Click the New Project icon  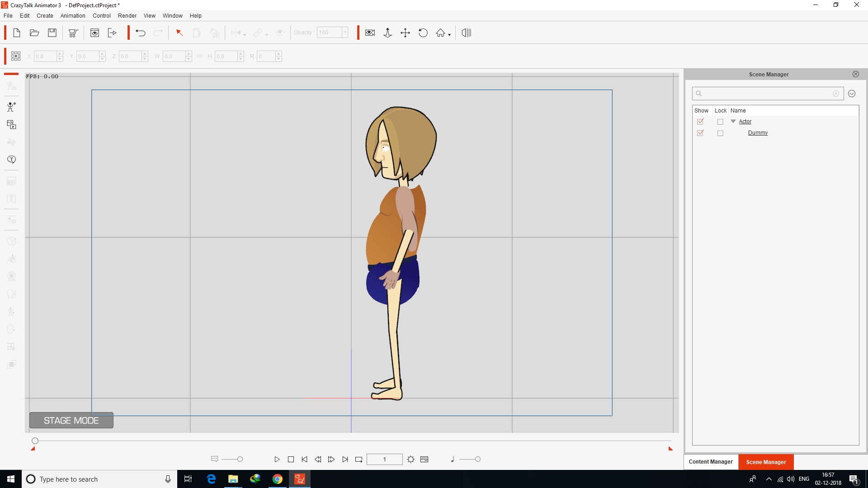click(17, 33)
